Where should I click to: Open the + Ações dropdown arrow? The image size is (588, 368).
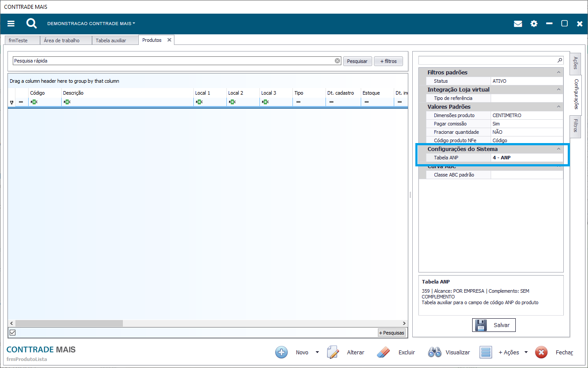526,352
